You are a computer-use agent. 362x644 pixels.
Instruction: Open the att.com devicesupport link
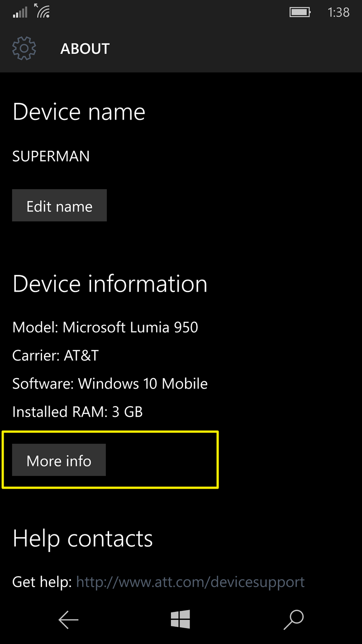190,582
